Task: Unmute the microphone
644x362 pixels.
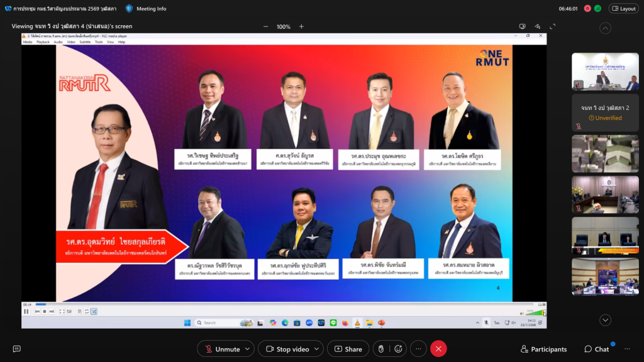Action: click(x=221, y=349)
